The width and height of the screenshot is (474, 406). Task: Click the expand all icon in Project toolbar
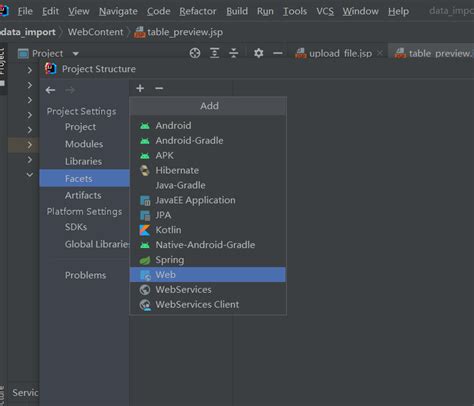coord(214,53)
